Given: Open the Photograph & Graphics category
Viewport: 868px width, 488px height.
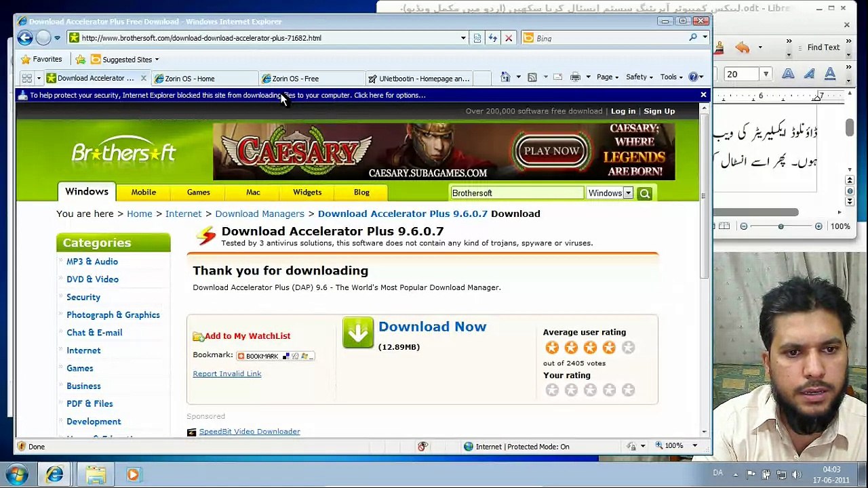Looking at the screenshot, I should [113, 315].
